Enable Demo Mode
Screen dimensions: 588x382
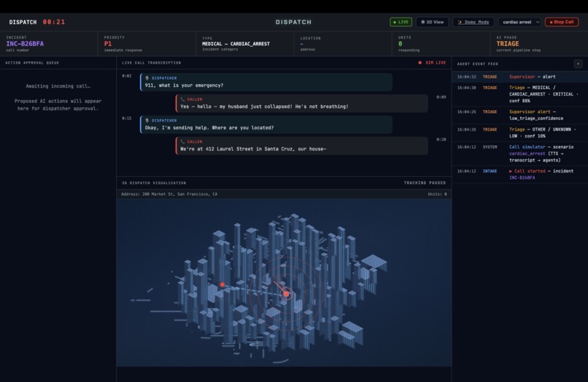pyautogui.click(x=473, y=22)
